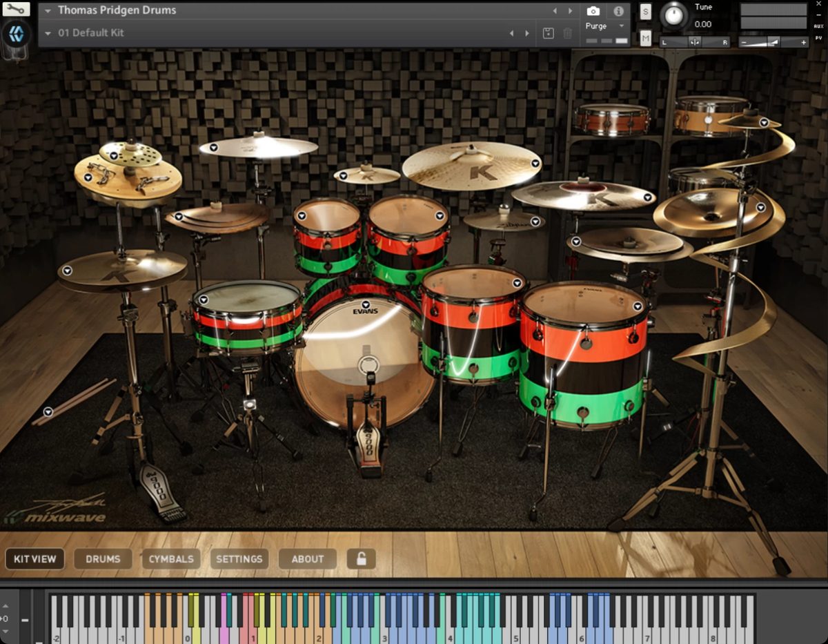
Task: Click the pitch bend wheel beside keyboard
Action: point(26,617)
